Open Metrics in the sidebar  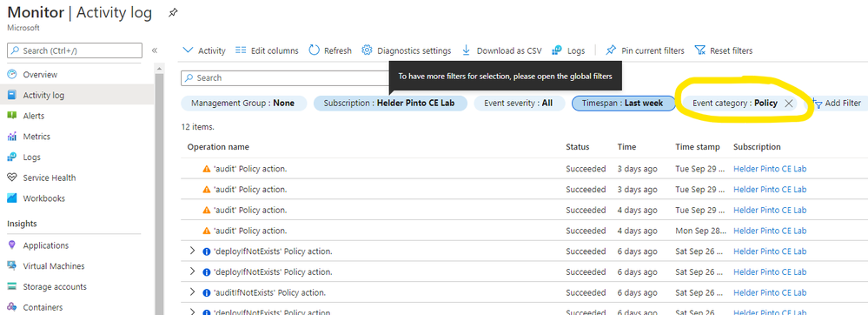coord(36,137)
